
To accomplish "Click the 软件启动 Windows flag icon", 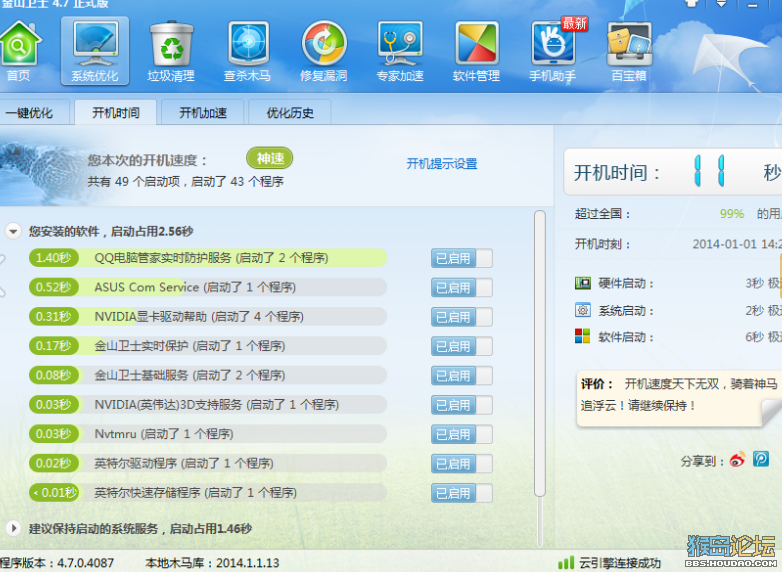I will [583, 336].
